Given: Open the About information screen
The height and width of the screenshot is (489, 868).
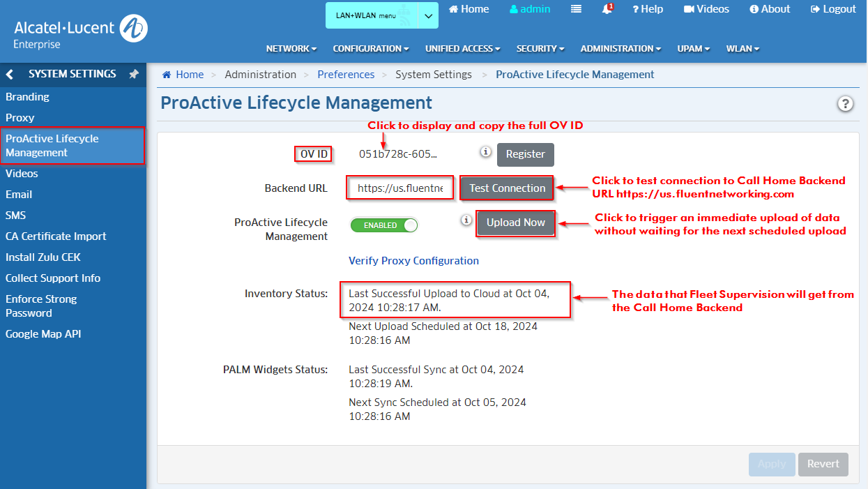Looking at the screenshot, I should pos(769,9).
